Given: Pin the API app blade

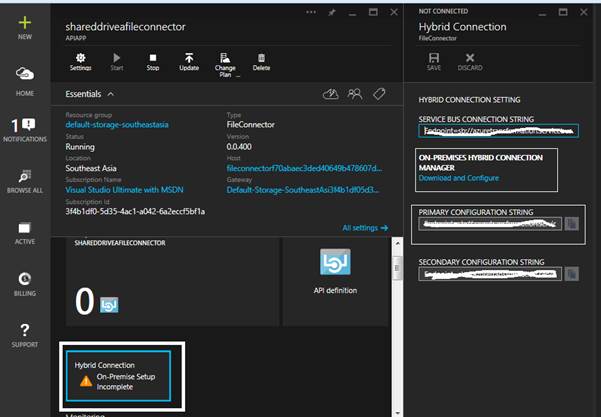Looking at the screenshot, I should point(332,12).
